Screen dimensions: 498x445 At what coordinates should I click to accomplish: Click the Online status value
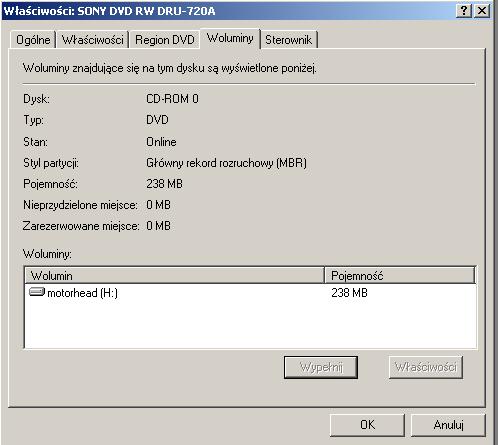pos(161,142)
